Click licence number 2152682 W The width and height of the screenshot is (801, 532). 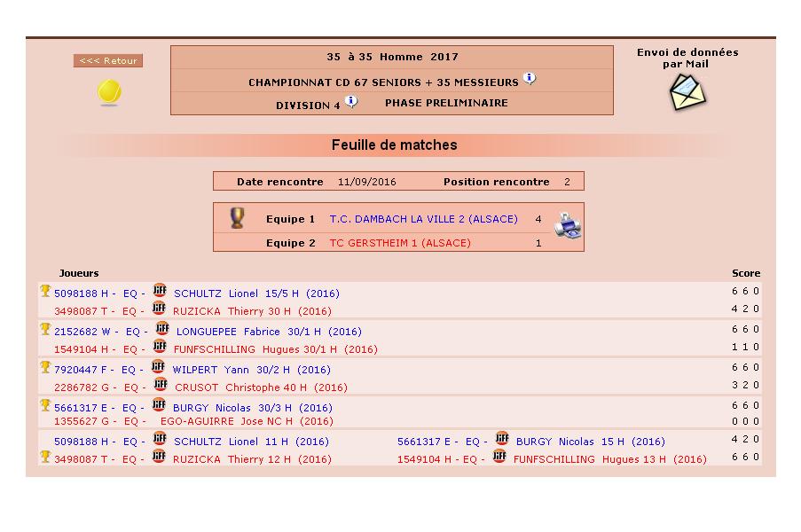82,332
